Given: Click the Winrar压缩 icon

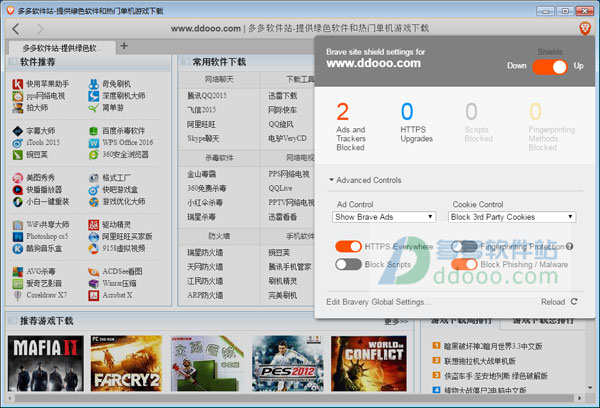Looking at the screenshot, I should click(93, 284).
